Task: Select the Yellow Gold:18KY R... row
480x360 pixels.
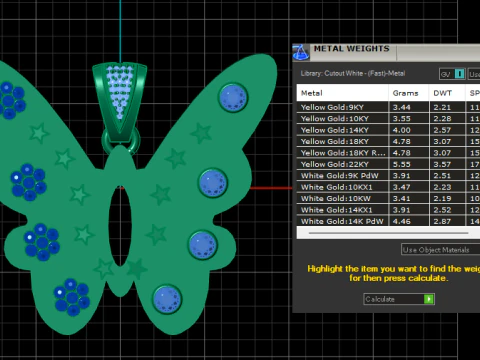Action: coord(388,153)
